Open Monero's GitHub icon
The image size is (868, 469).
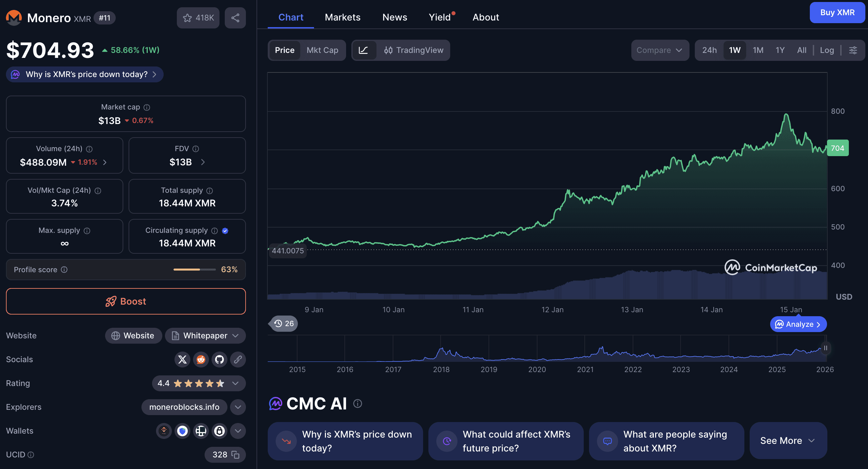[219, 360]
